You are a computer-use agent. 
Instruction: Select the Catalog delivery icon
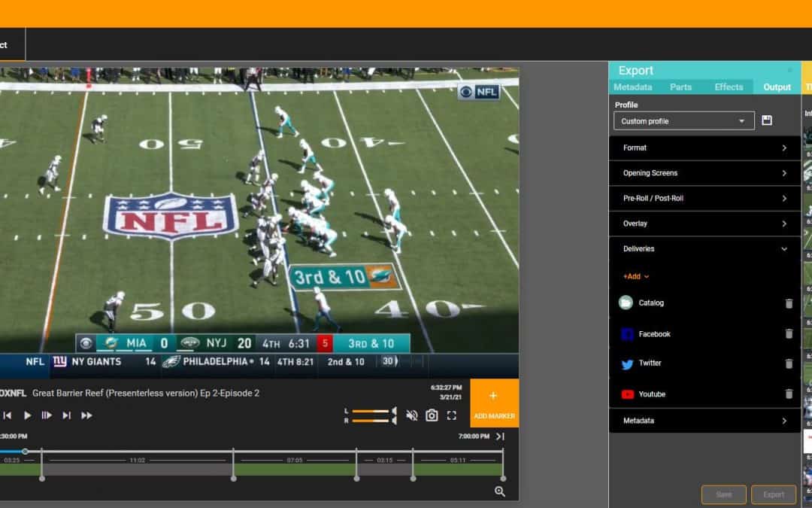(626, 303)
